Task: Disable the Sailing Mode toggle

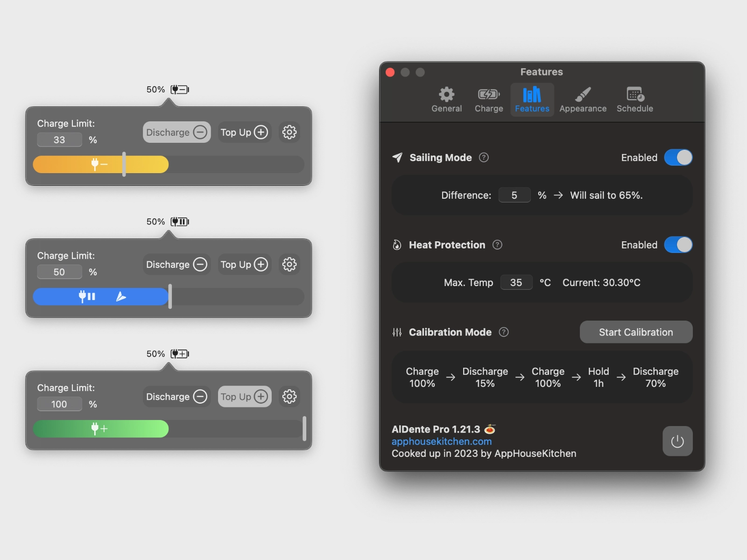Action: [678, 158]
